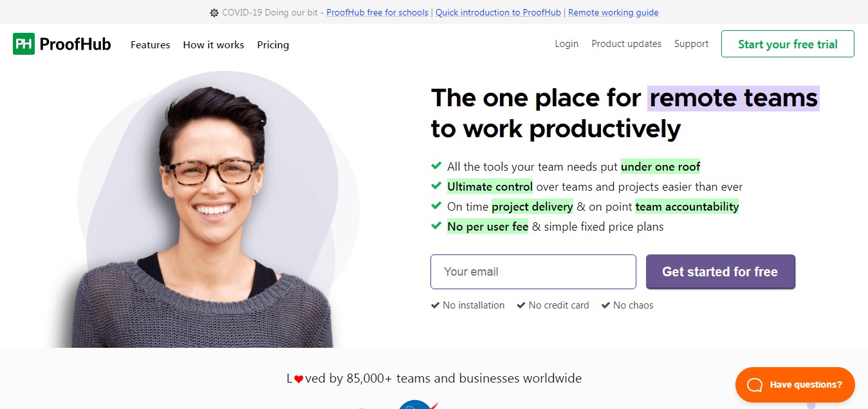Viewport: 868px width, 409px height.
Task: Click the green checkmark beside 'No per user fee'
Action: (436, 226)
